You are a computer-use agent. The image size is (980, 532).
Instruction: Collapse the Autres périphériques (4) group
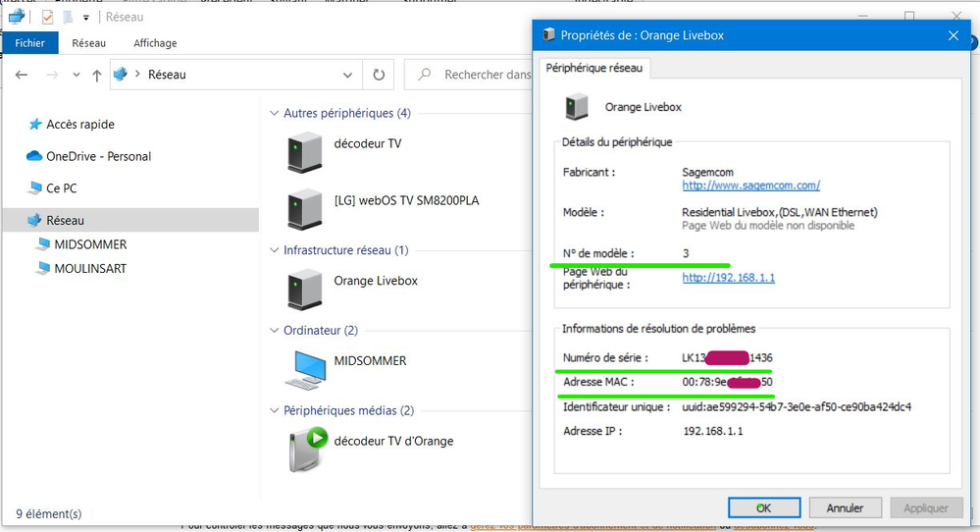tap(274, 113)
